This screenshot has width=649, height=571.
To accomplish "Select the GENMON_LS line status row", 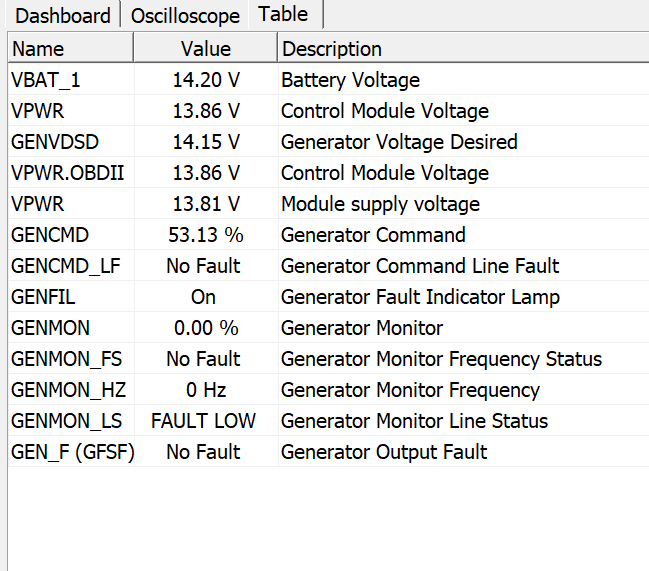I will [66, 421].
